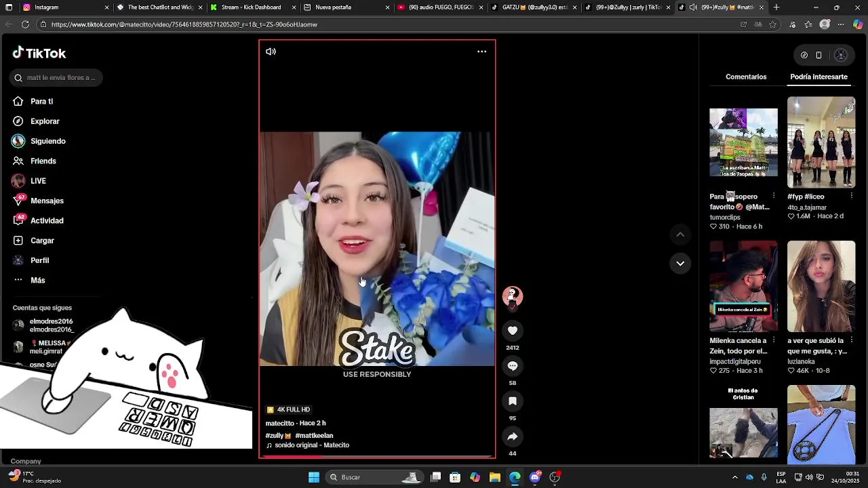Open Microsoft Edge from the taskbar
The image size is (868, 488).
click(x=515, y=477)
